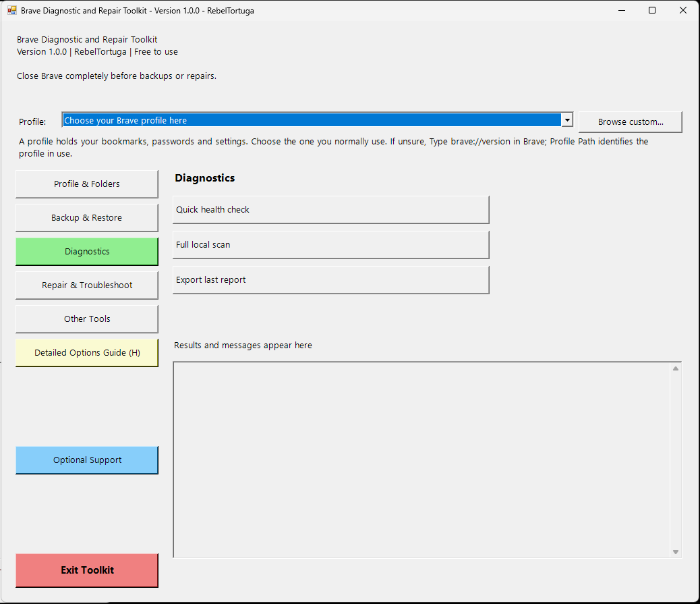Run the Quick health check

coord(331,209)
